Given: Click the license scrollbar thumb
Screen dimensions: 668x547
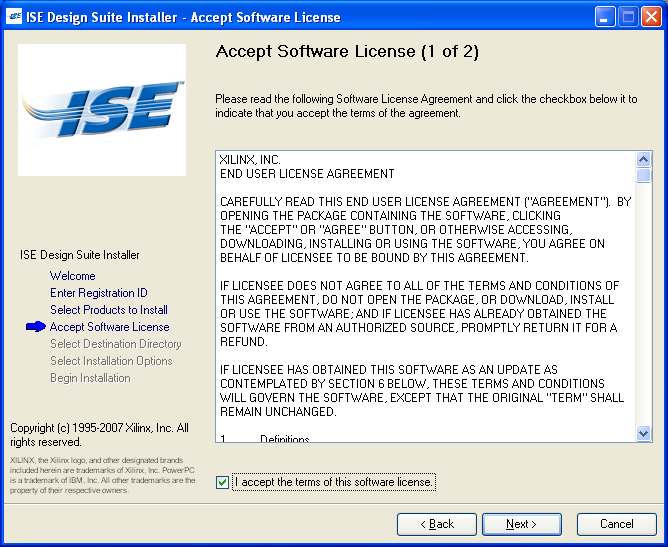Looking at the screenshot, I should (x=643, y=176).
